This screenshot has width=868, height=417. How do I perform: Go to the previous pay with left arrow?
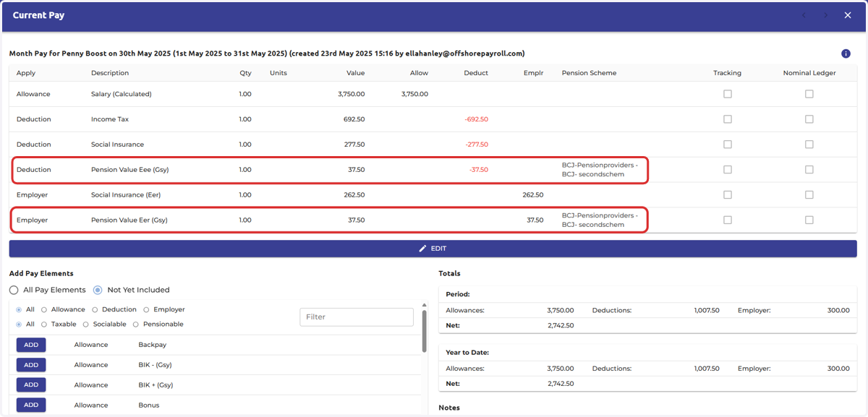[x=804, y=15]
